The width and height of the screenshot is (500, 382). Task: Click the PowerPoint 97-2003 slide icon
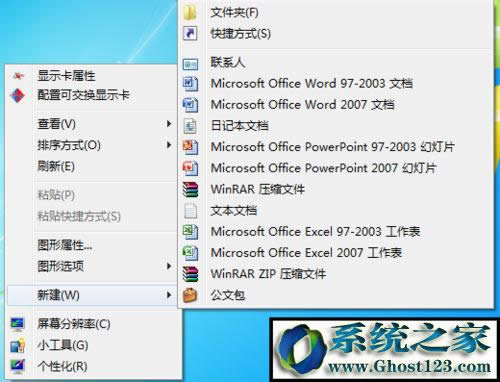pyautogui.click(x=190, y=147)
